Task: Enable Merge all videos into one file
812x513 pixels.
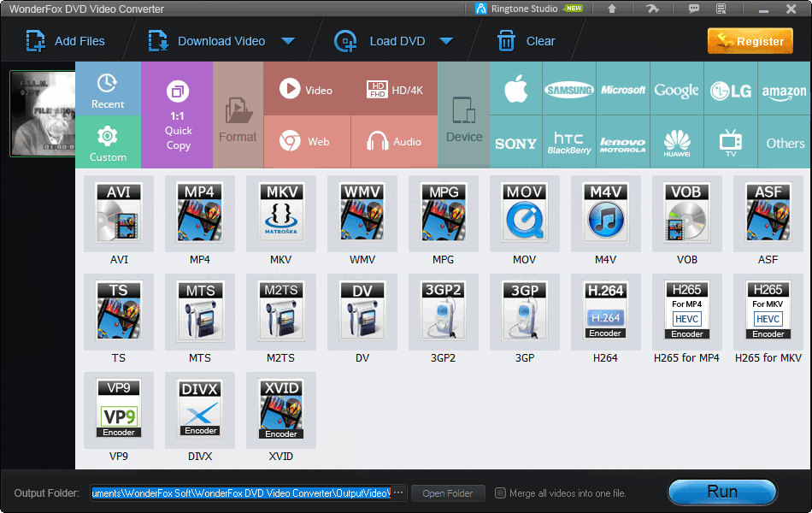Action: coord(500,492)
